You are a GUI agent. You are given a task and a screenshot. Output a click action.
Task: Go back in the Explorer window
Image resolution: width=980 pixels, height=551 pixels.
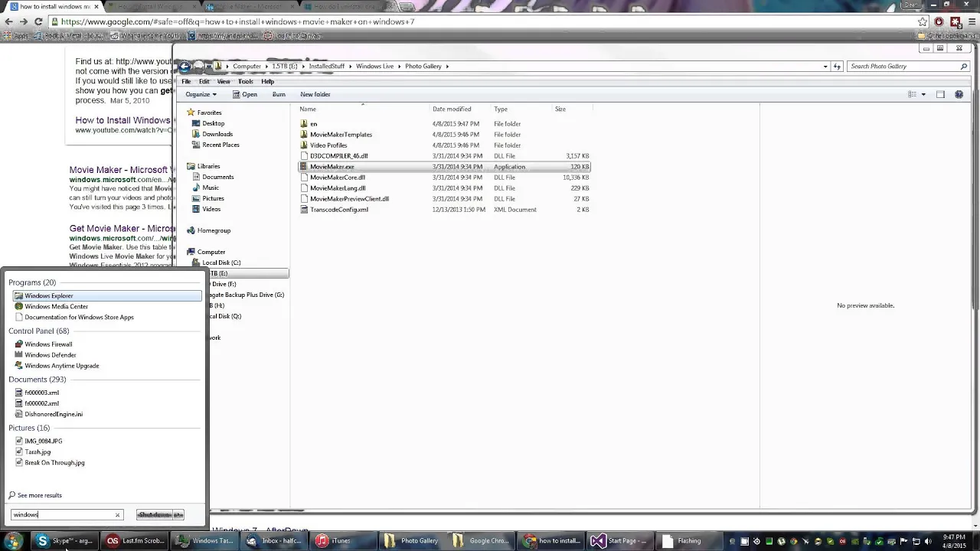[185, 67]
